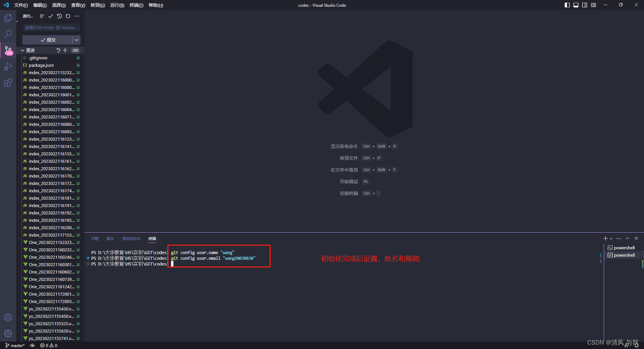Open new terminal launch profile dropdown
This screenshot has width=644, height=349.
[611, 239]
